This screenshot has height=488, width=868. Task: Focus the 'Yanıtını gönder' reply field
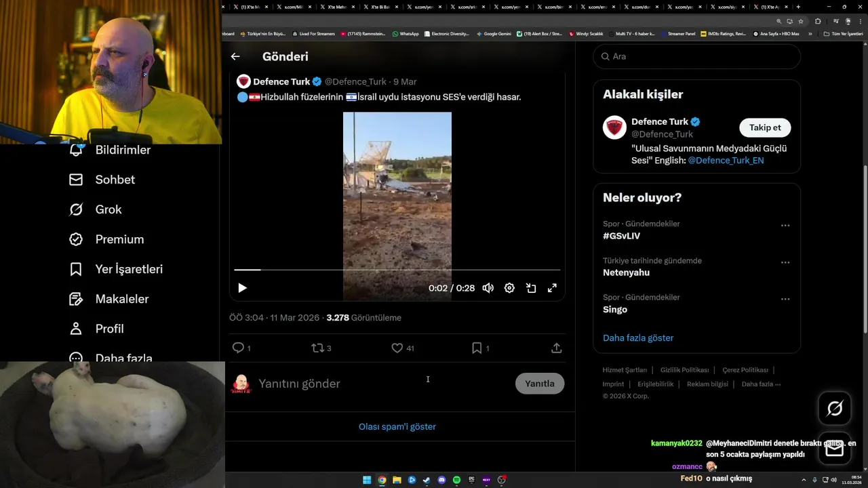(383, 384)
